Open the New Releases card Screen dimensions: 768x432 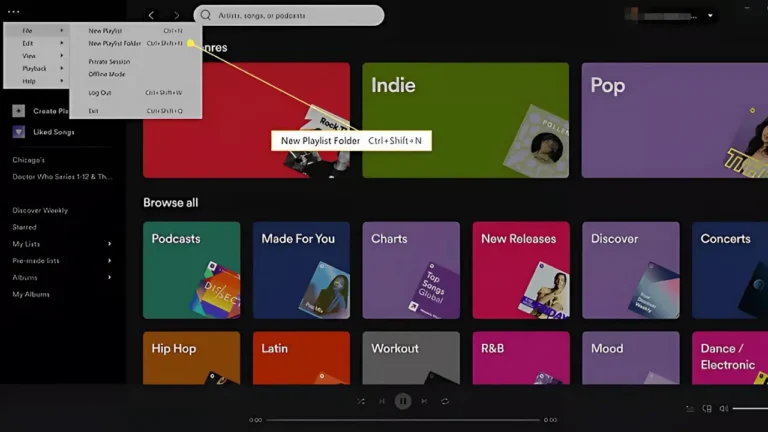pyautogui.click(x=521, y=270)
